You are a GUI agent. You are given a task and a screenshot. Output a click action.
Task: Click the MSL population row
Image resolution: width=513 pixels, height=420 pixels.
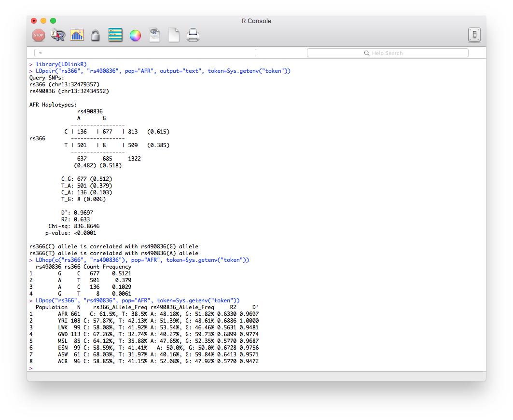(144, 341)
